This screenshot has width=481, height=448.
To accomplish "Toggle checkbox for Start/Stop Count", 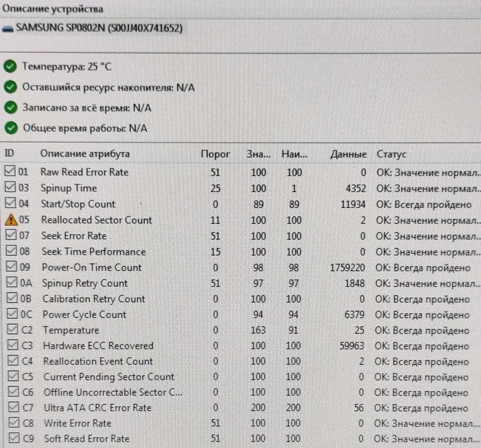I will [x=10, y=202].
